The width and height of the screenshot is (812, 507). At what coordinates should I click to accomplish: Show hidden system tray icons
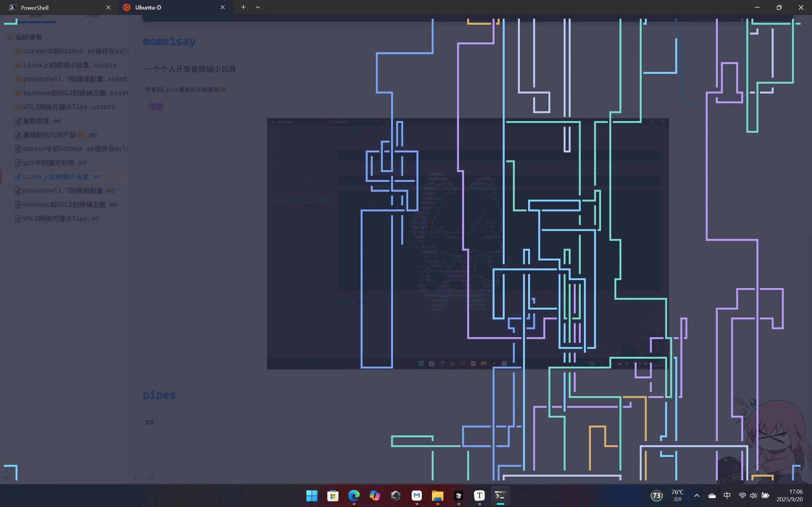click(697, 496)
